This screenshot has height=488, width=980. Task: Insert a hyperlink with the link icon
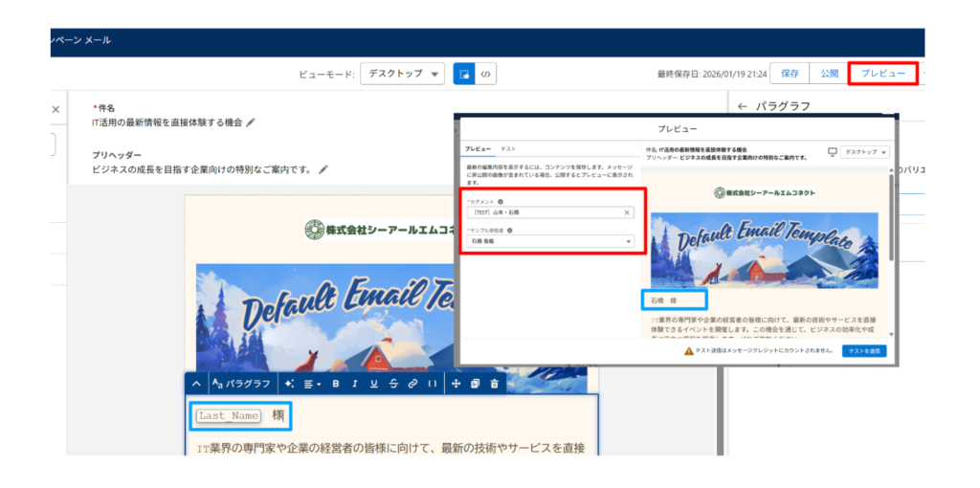point(412,384)
